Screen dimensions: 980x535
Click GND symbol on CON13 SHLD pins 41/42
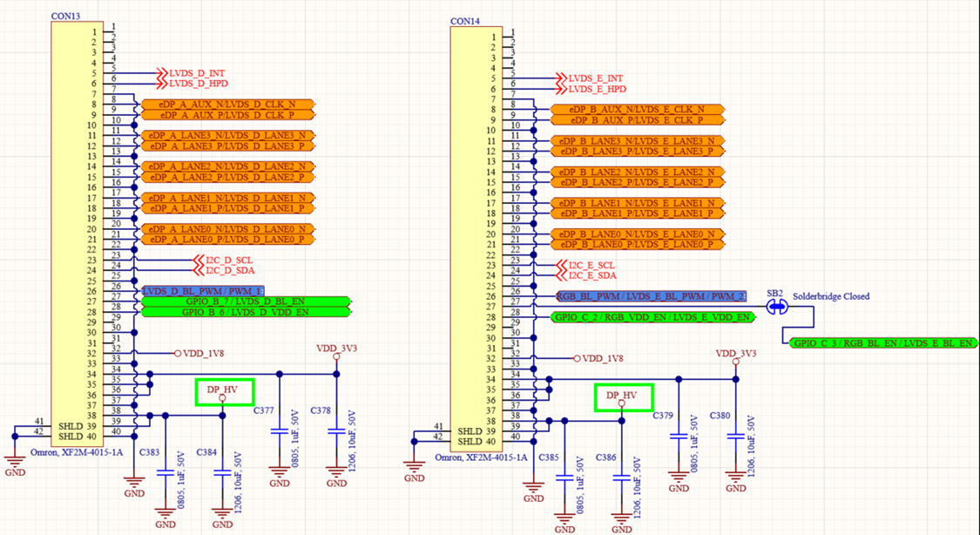point(15,467)
